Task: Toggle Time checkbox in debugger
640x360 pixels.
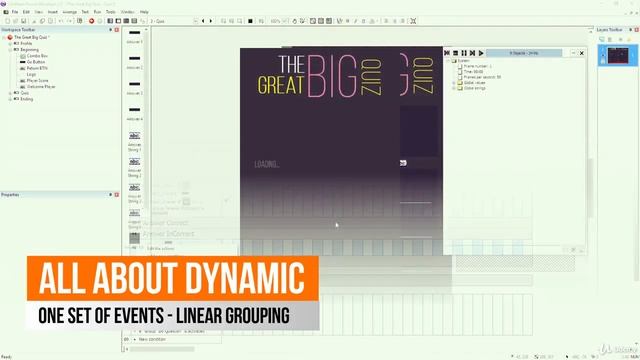Action: tap(460, 71)
